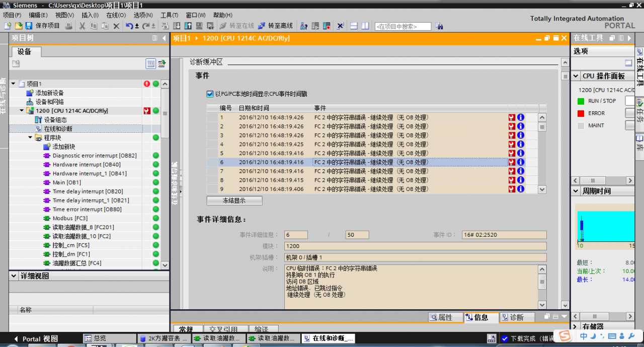Image resolution: width=644 pixels, height=347 pixels.
Task: Click the split editor horizontally icon
Action: 354,26
